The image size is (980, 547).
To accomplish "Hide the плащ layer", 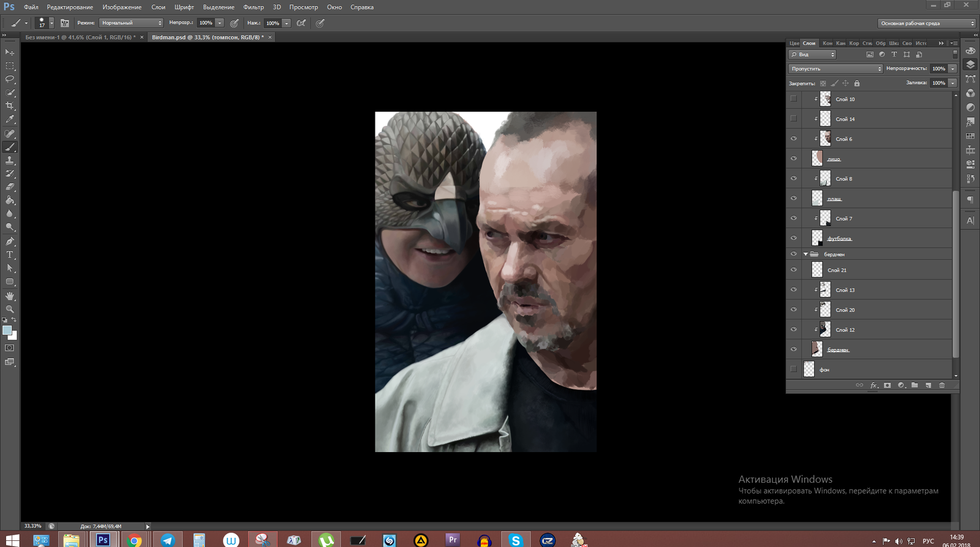I will click(x=793, y=198).
